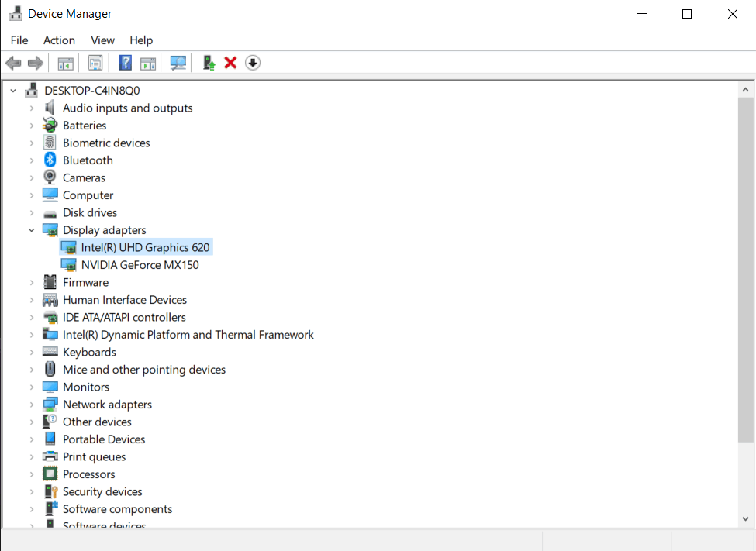Select the DESKTOP-C4IN8Q0 computer name
756x551 pixels.
tap(92, 91)
